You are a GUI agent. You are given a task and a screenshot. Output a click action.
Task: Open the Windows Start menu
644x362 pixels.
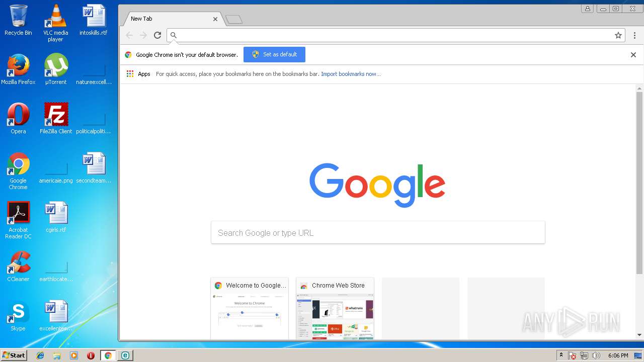click(14, 355)
